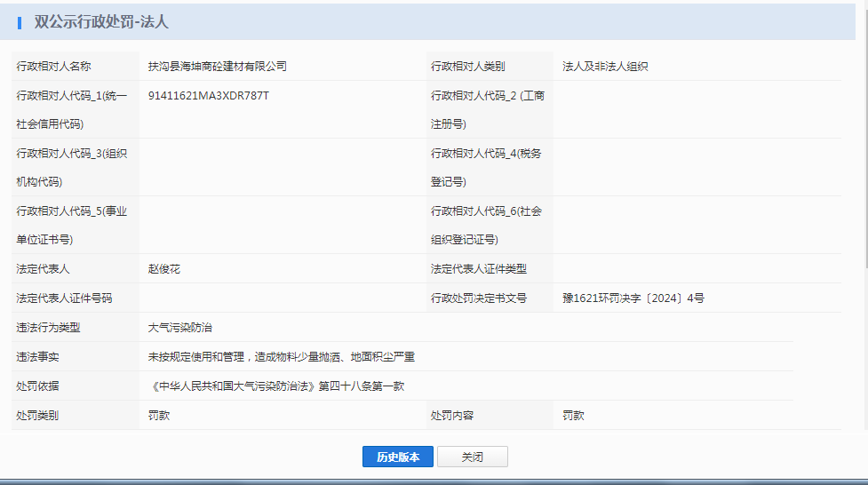
Task: Click the 关闭 button
Action: coord(472,457)
